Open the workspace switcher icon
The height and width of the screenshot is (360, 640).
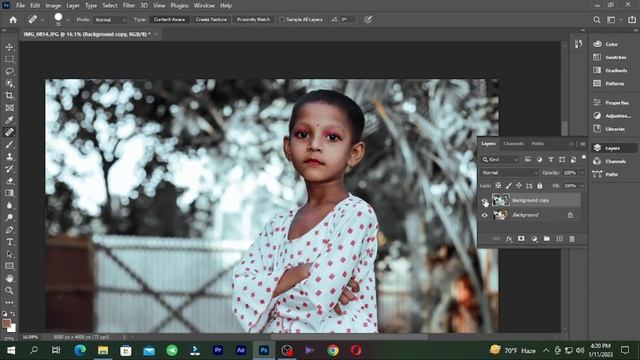pos(611,20)
